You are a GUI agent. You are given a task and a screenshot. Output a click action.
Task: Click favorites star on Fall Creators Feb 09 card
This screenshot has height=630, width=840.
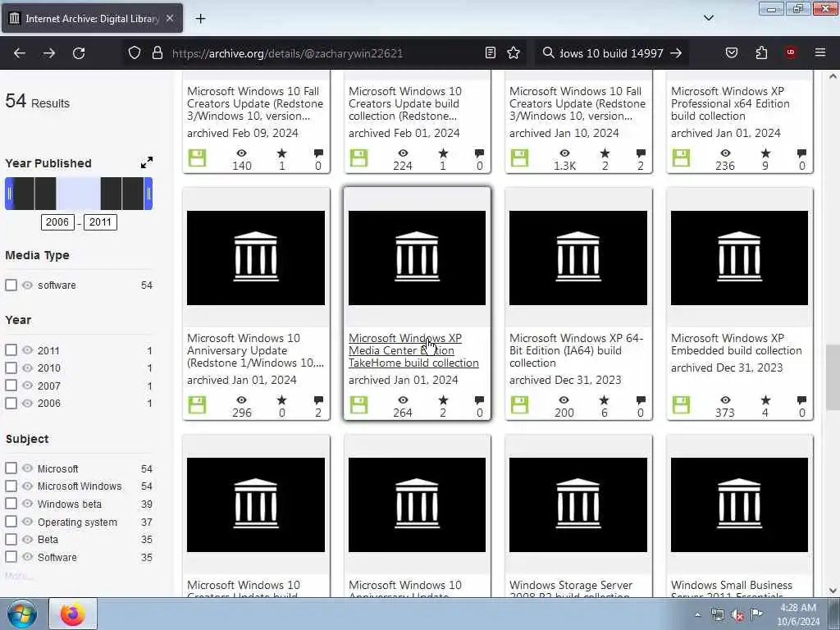(x=282, y=153)
